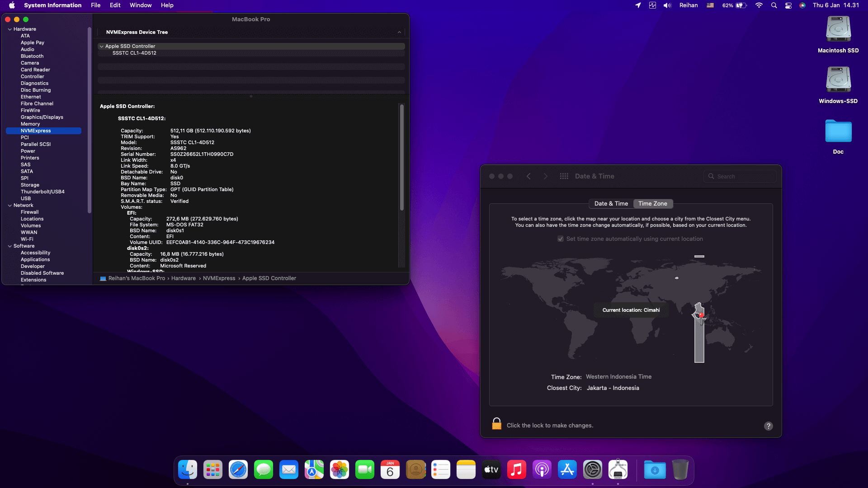This screenshot has height=488, width=868.
Task: Select Memory in Hardware list
Action: (30, 124)
